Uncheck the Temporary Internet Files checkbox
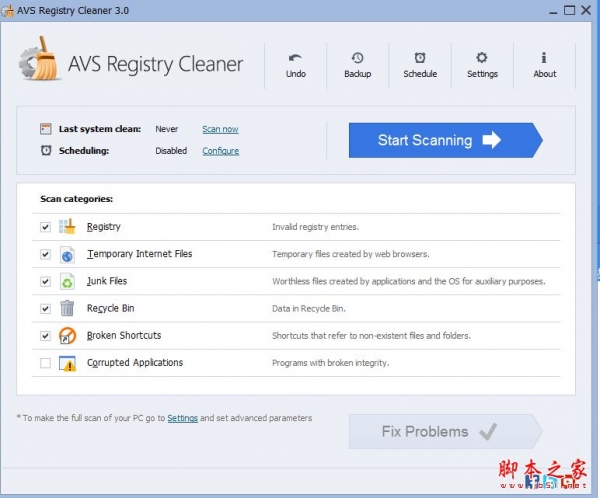This screenshot has height=498, width=600. [45, 254]
